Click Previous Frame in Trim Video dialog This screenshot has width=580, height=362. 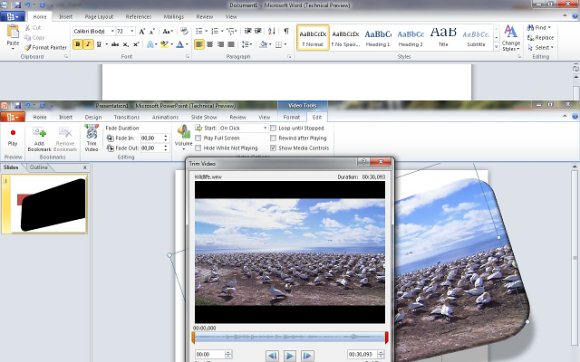click(272, 356)
